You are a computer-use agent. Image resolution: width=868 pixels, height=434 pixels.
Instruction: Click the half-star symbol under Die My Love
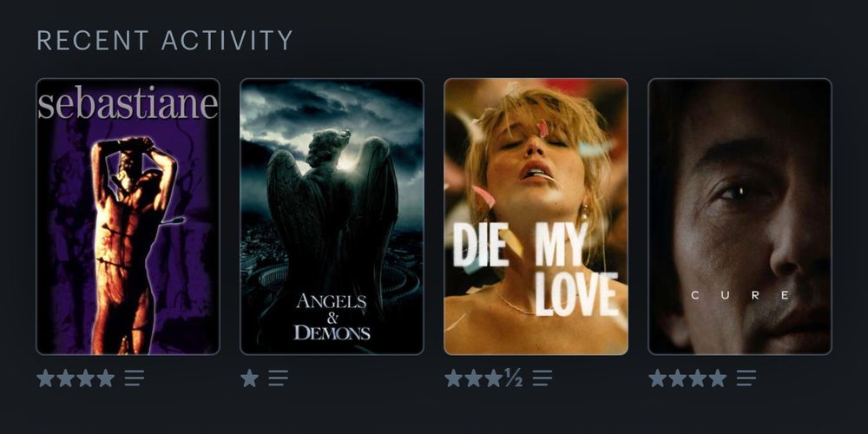[x=513, y=378]
